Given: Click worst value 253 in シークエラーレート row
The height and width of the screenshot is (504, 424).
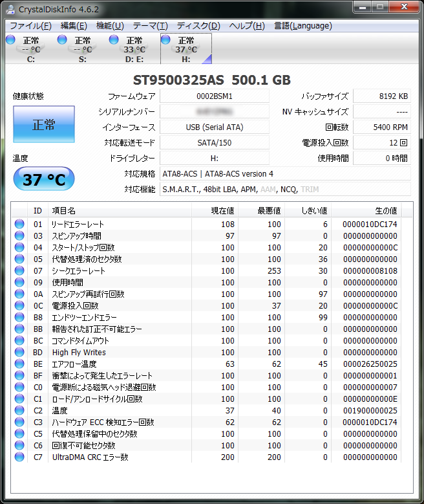Looking at the screenshot, I should coord(274,270).
